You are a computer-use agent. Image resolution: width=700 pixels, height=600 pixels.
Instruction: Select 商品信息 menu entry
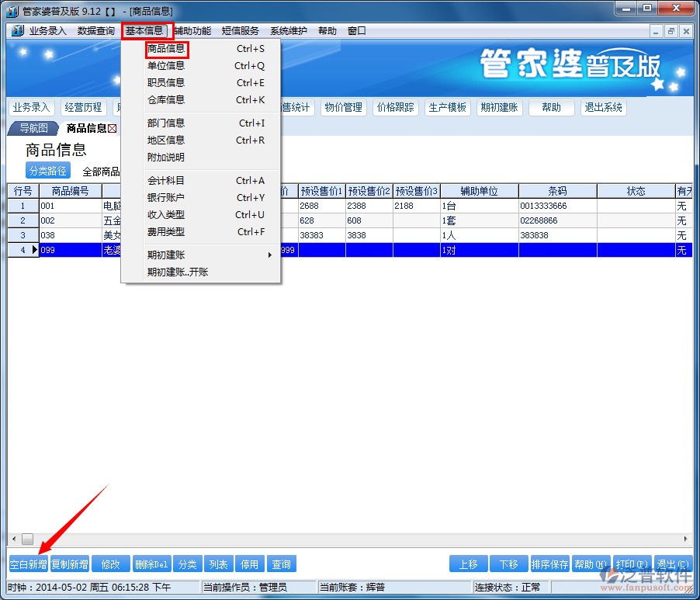pyautogui.click(x=201, y=49)
